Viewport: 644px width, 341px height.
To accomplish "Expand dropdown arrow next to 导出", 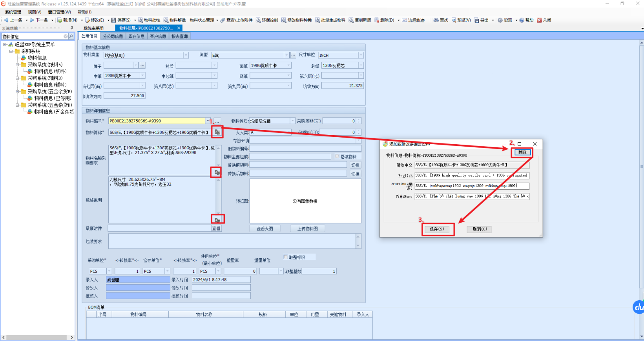I will (493, 20).
